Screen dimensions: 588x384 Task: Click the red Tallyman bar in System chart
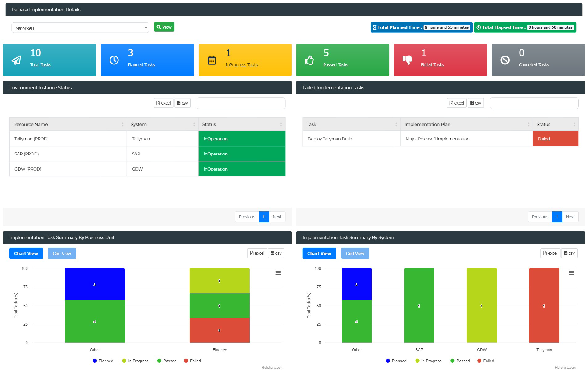[544, 305]
